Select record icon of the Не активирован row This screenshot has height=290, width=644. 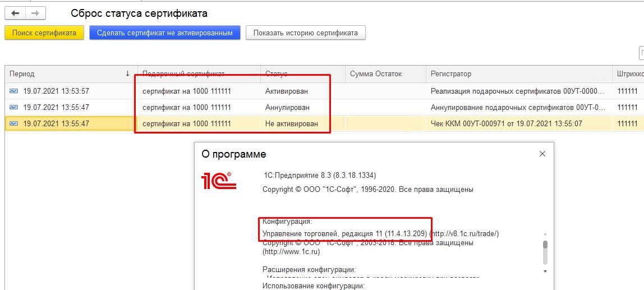coord(13,123)
